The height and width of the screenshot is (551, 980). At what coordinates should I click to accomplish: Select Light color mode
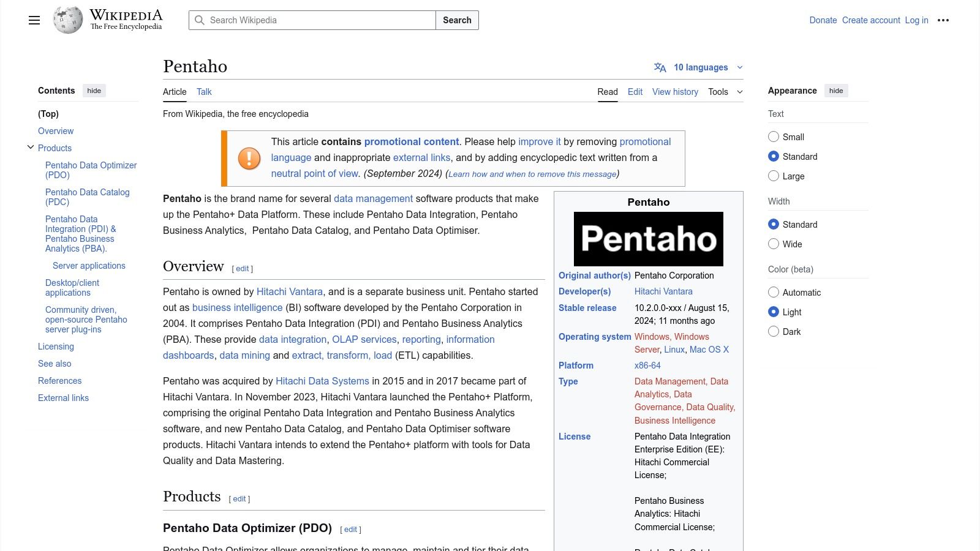774,312
